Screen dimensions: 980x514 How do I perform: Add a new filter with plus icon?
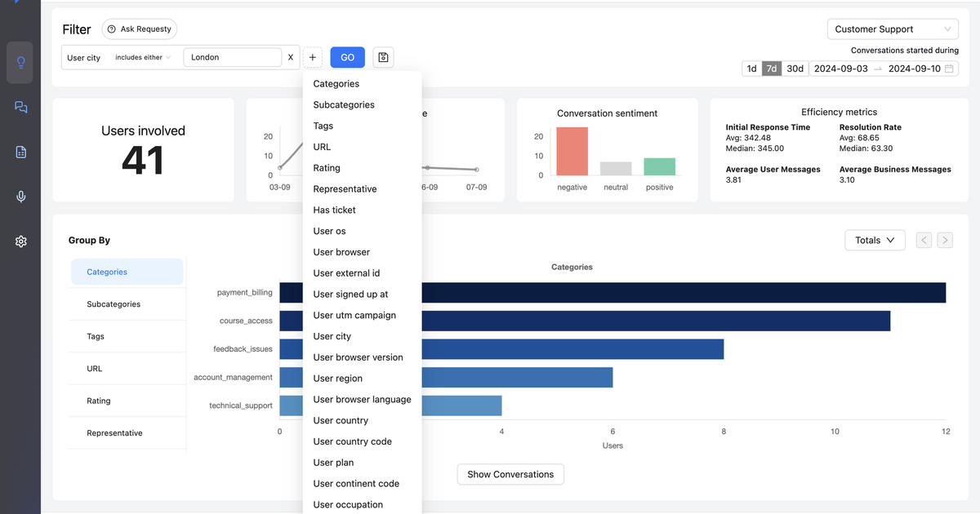313,57
